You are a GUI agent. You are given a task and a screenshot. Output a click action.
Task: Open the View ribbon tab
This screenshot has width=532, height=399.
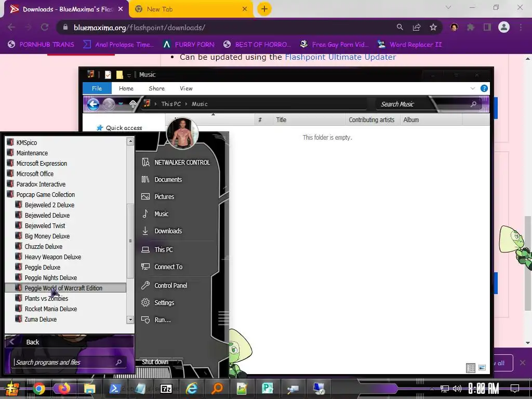(x=186, y=88)
